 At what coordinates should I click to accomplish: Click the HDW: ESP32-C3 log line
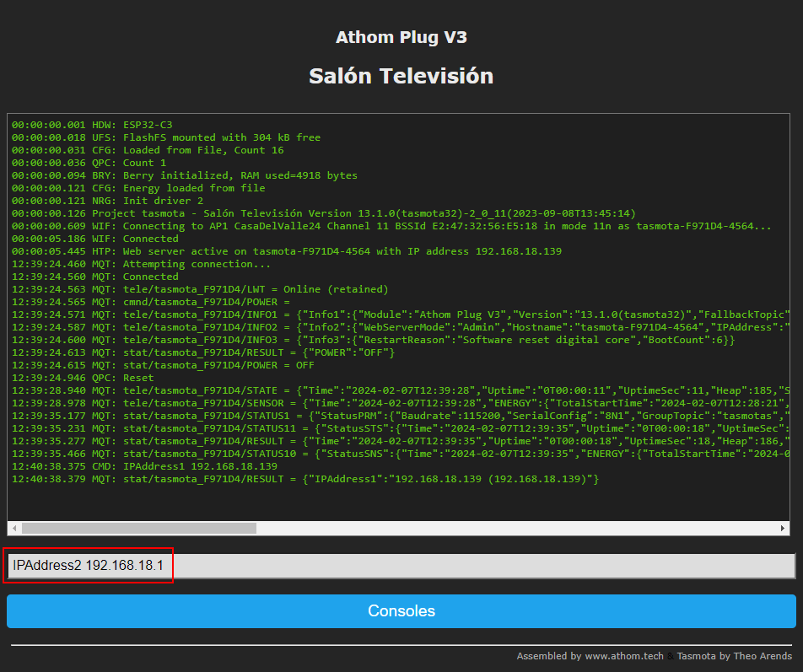pyautogui.click(x=92, y=125)
